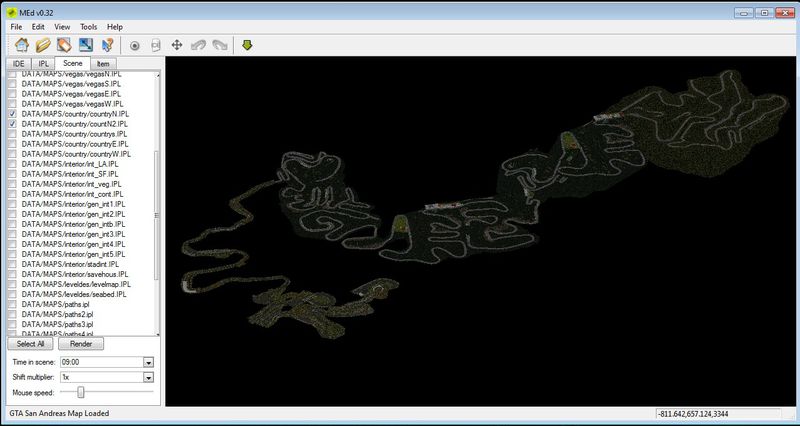Select DATA/MAPS/interior/int_veg.IPL text

[x=71, y=184]
